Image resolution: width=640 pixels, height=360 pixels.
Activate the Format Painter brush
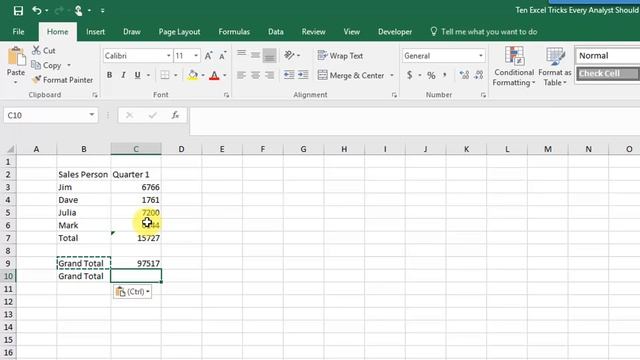(x=62, y=80)
